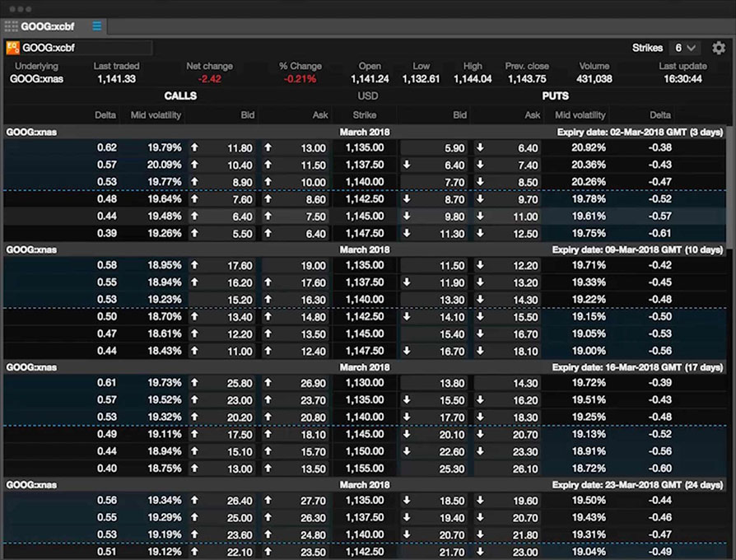Click down arrow beside put bid 22.60
Image resolution: width=736 pixels, height=560 pixels.
[x=408, y=451]
